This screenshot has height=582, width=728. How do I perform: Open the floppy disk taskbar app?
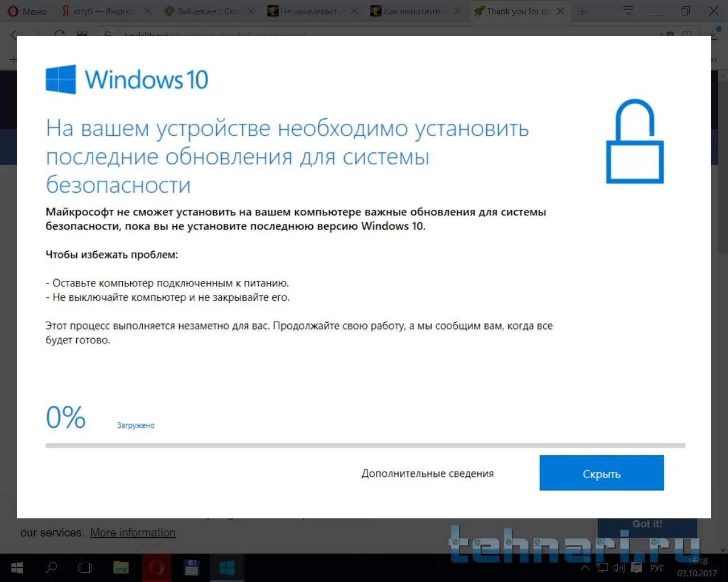(192, 568)
